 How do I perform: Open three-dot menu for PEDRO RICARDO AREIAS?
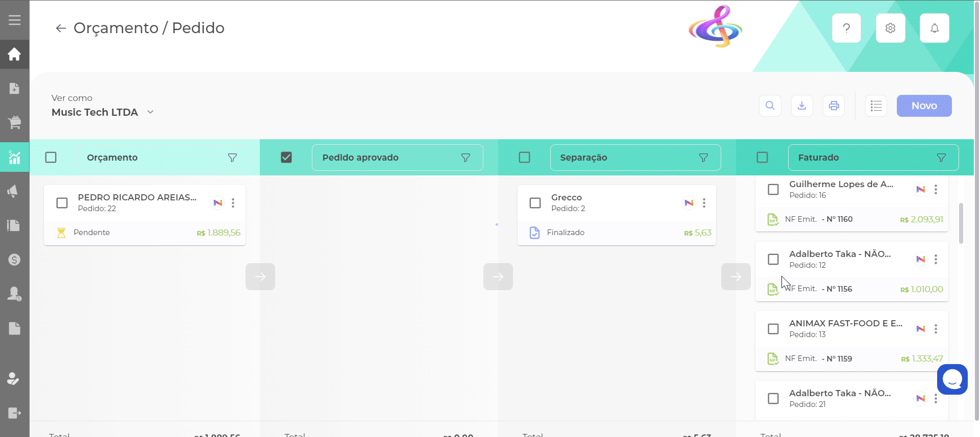coord(233,203)
